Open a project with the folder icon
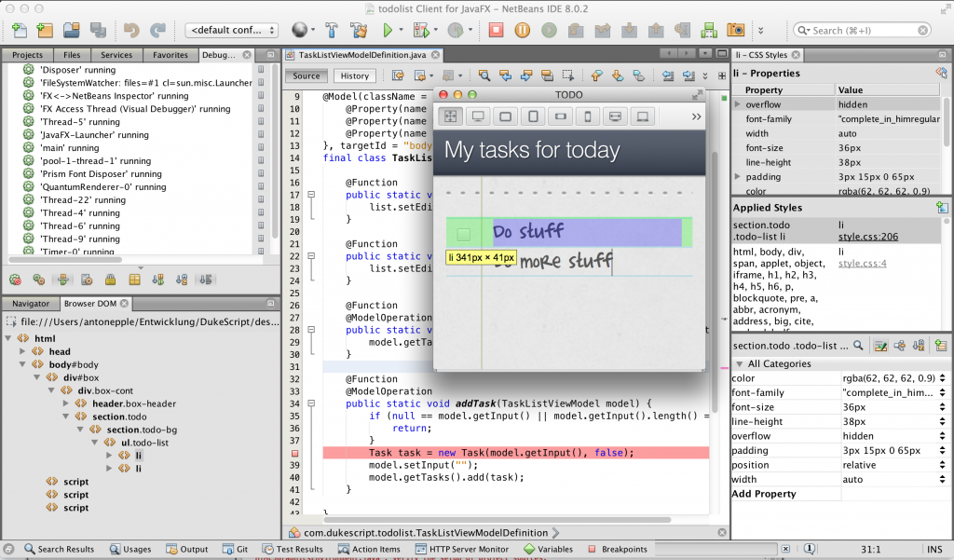The width and height of the screenshot is (954, 560). (71, 30)
